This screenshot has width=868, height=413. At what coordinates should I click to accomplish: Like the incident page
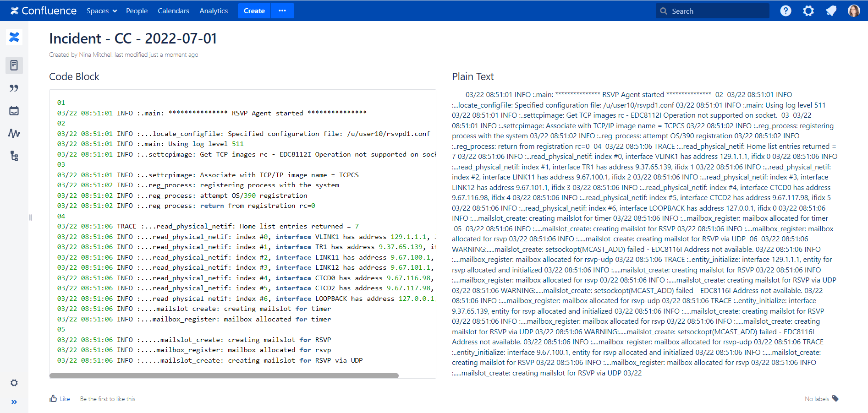[59, 399]
